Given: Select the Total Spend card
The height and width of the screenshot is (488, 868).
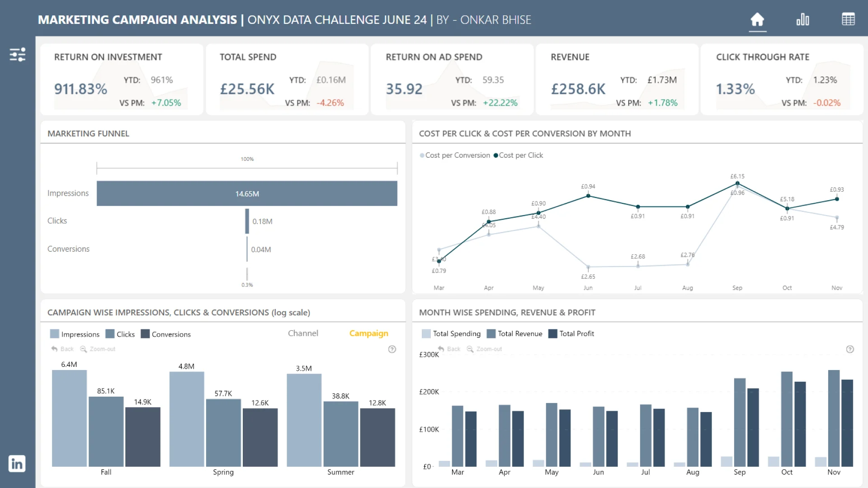Looking at the screenshot, I should (x=287, y=79).
